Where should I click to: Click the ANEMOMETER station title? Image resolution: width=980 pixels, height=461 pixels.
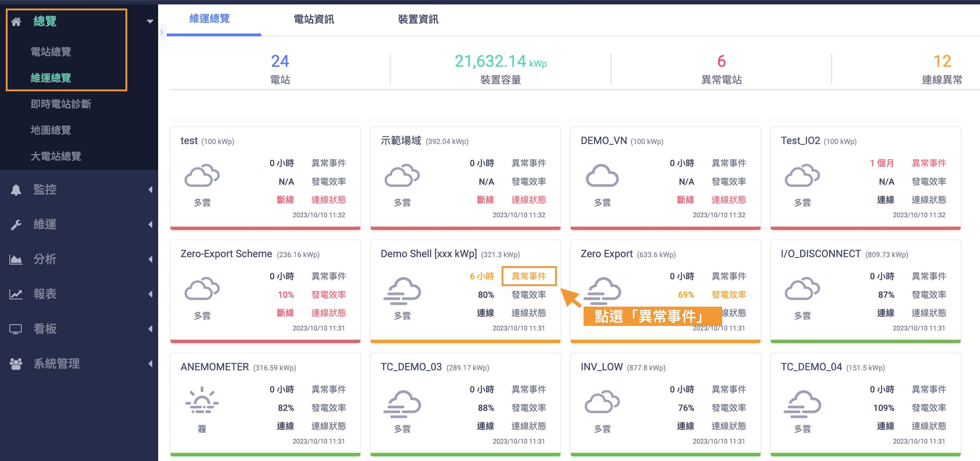215,367
